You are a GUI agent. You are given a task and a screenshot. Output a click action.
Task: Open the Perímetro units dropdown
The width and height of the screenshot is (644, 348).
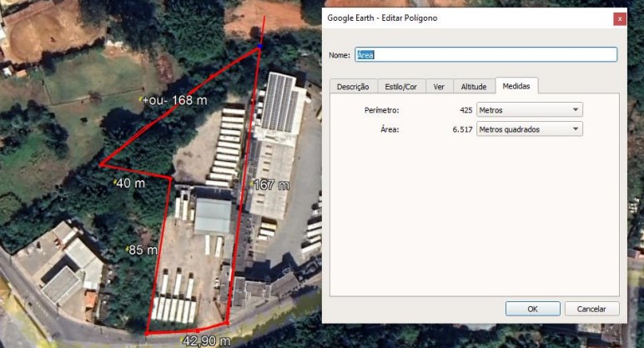tap(530, 110)
